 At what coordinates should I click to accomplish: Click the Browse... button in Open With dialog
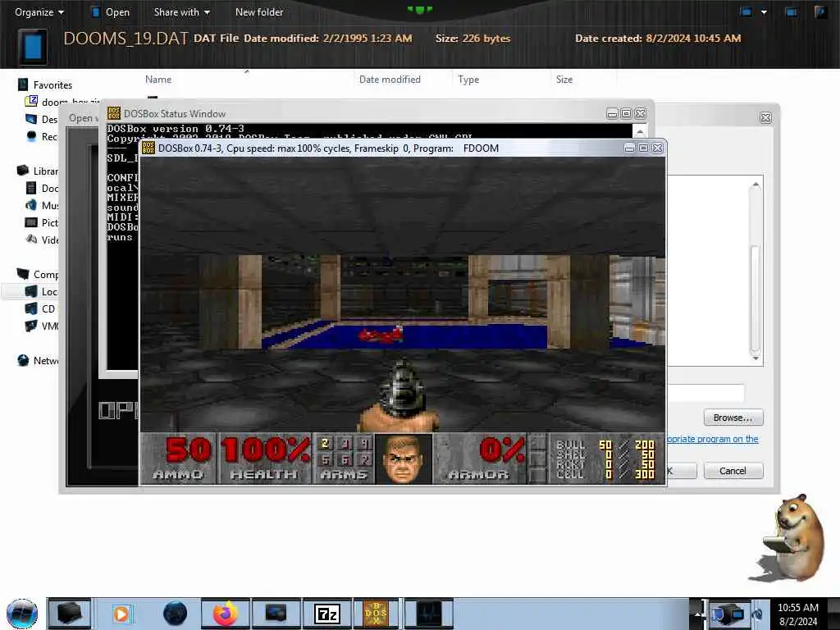coord(733,418)
